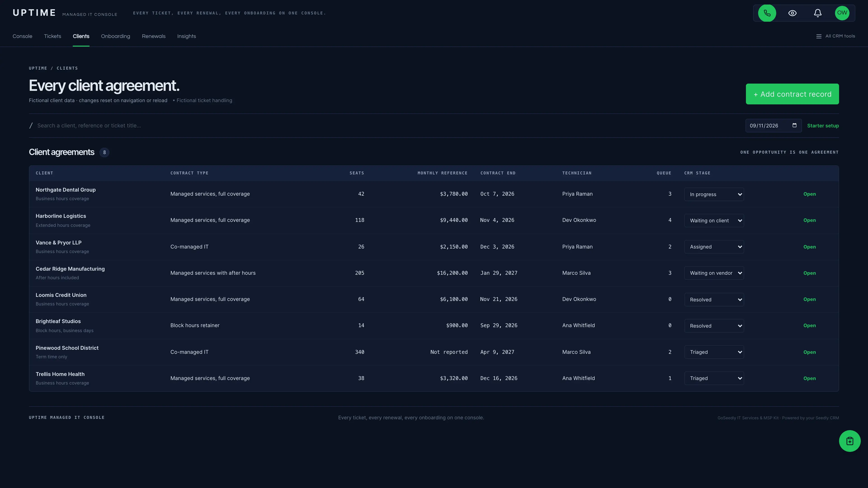Viewport: 868px width, 488px height.
Task: Switch to the Tickets tab
Action: (53, 36)
